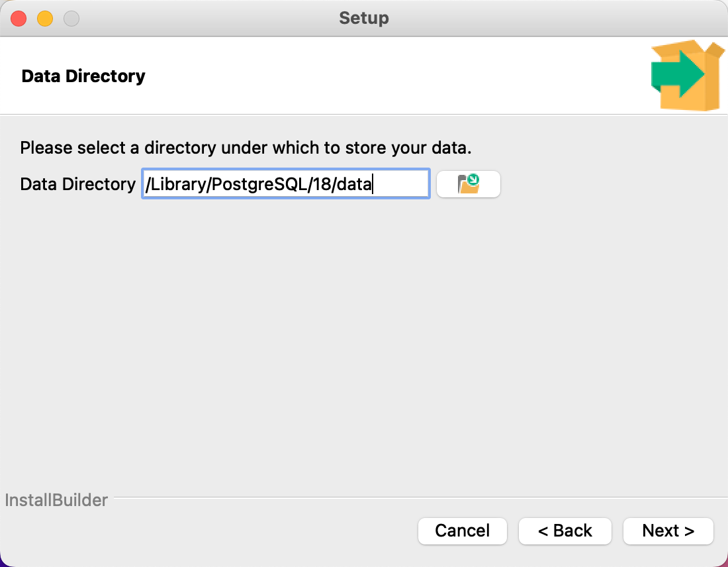Click the green arrow on the box icon
This screenshot has width=728, height=567.
(678, 74)
